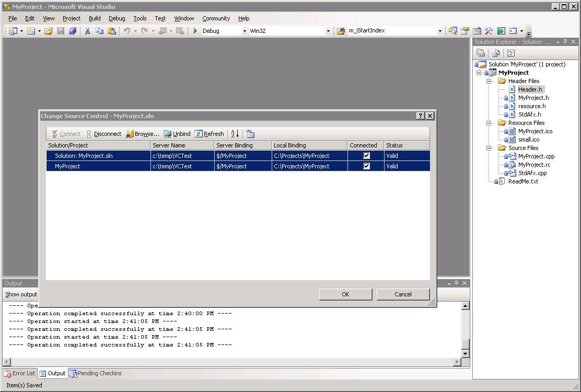Click the Cancel button
Screen dimensions: 581x392
[x=403, y=294]
